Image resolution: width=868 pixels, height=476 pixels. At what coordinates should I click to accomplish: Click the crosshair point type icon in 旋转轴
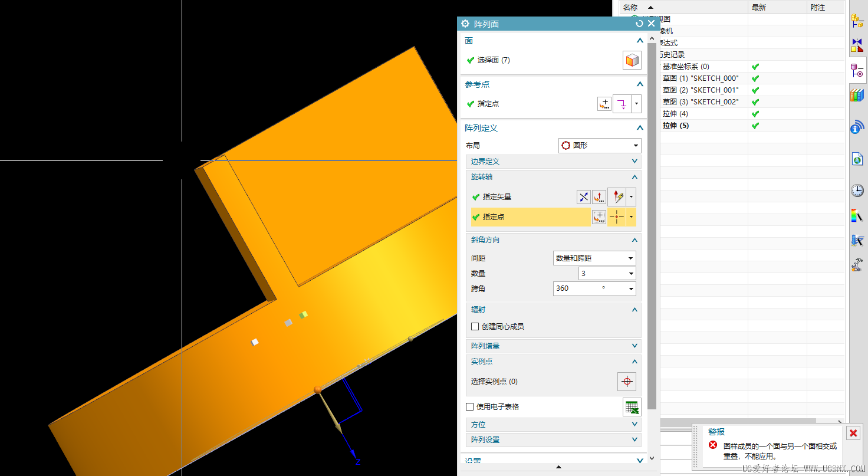[x=617, y=217]
